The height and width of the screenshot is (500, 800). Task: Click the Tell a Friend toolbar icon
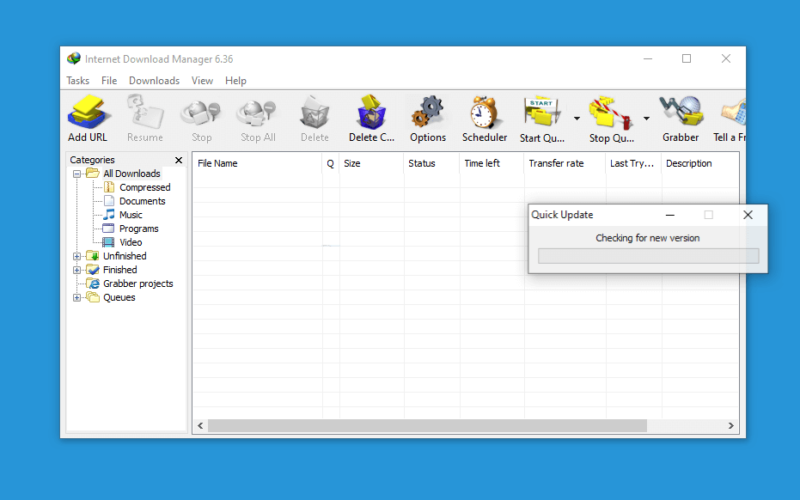point(734,112)
